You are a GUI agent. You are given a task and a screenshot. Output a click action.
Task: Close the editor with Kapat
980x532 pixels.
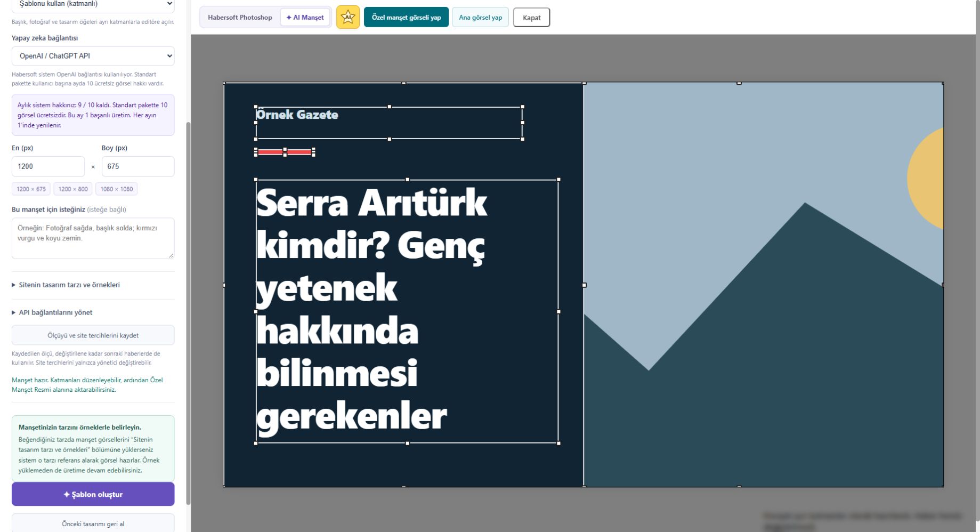click(x=531, y=17)
